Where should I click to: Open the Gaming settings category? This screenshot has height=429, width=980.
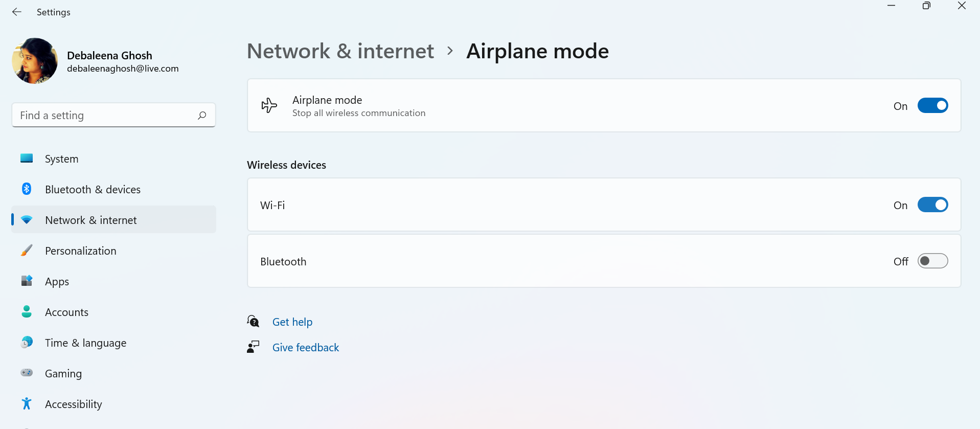click(113, 373)
